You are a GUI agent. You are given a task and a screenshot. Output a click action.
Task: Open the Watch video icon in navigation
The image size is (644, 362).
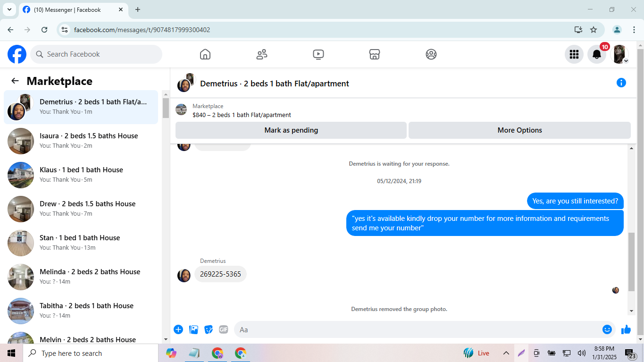coord(318,54)
